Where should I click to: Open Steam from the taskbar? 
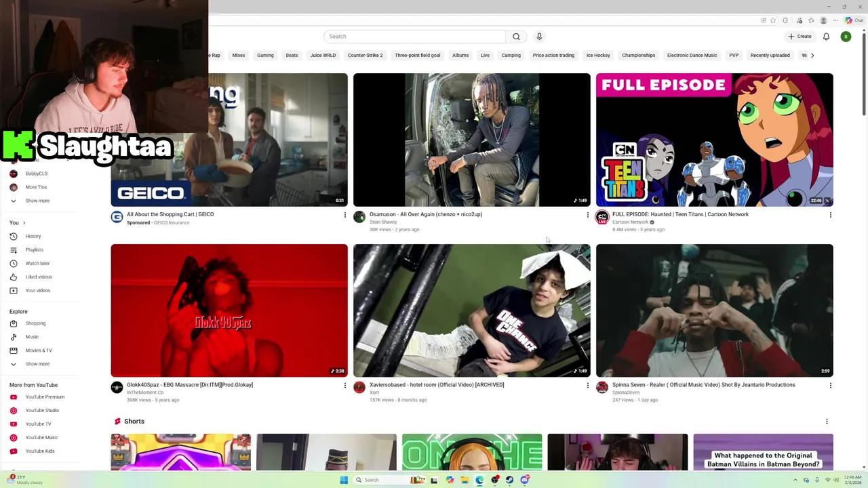pos(509,480)
